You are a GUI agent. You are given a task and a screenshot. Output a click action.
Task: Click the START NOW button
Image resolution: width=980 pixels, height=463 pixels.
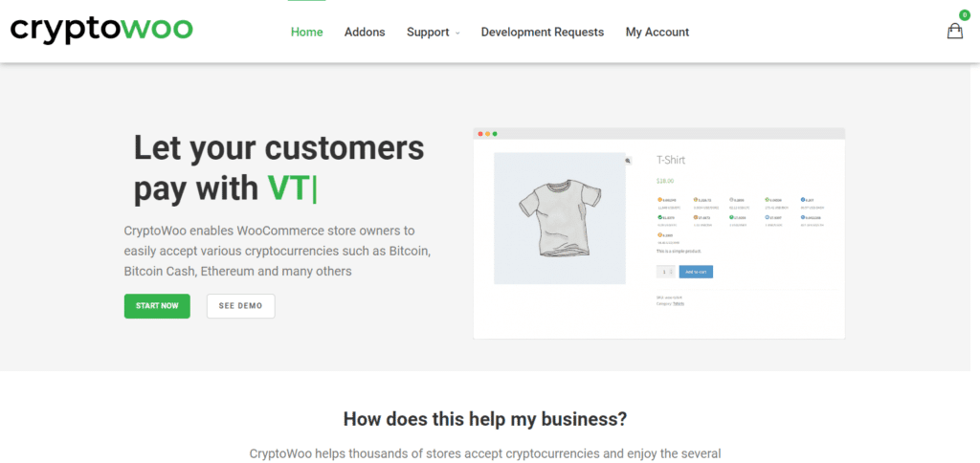157,306
